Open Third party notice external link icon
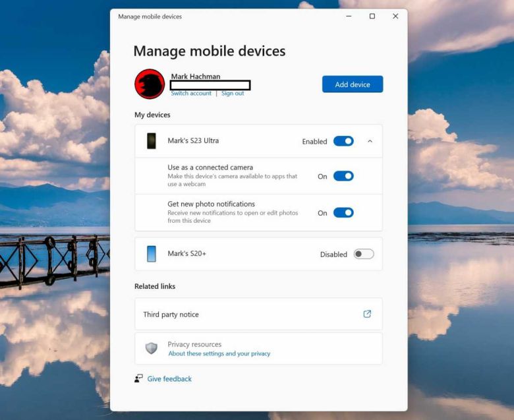Screen dimensions: 514x420 pyautogui.click(x=367, y=314)
